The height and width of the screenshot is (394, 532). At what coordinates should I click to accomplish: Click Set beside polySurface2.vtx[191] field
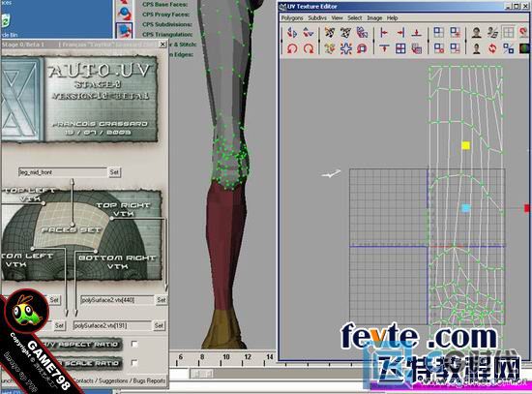click(159, 325)
